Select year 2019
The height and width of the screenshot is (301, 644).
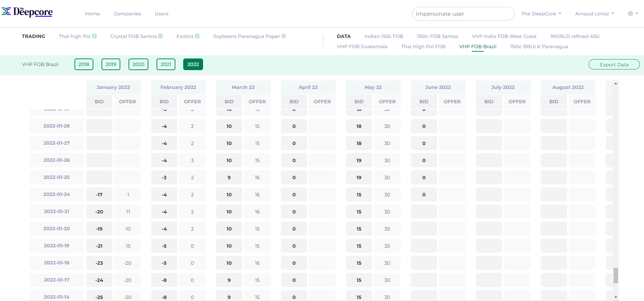[111, 64]
